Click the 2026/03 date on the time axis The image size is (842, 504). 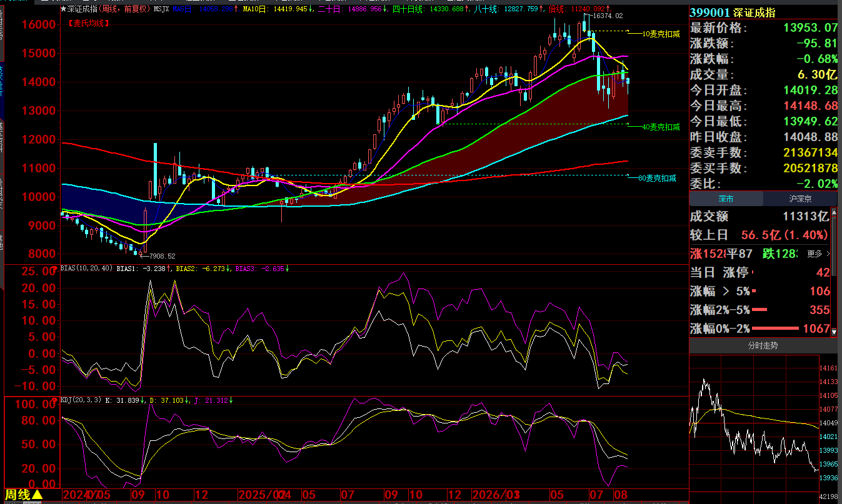click(496, 495)
